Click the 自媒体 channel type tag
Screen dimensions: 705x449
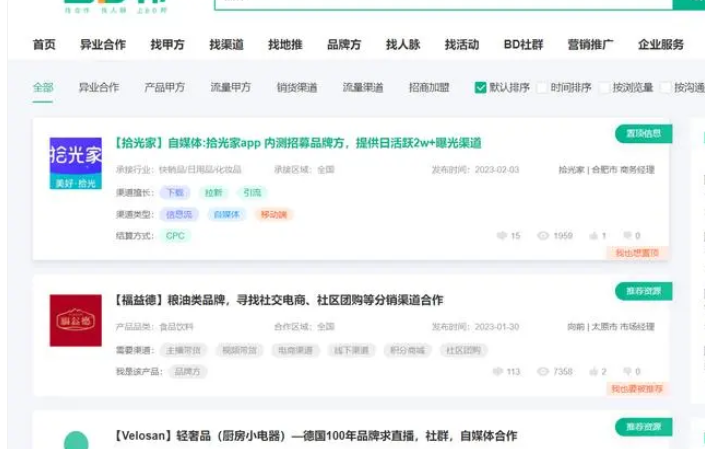(x=227, y=214)
